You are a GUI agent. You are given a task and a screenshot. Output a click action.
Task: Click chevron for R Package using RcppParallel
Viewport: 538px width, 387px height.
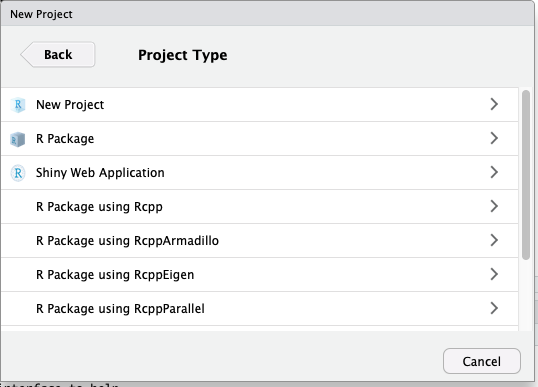[x=494, y=308]
